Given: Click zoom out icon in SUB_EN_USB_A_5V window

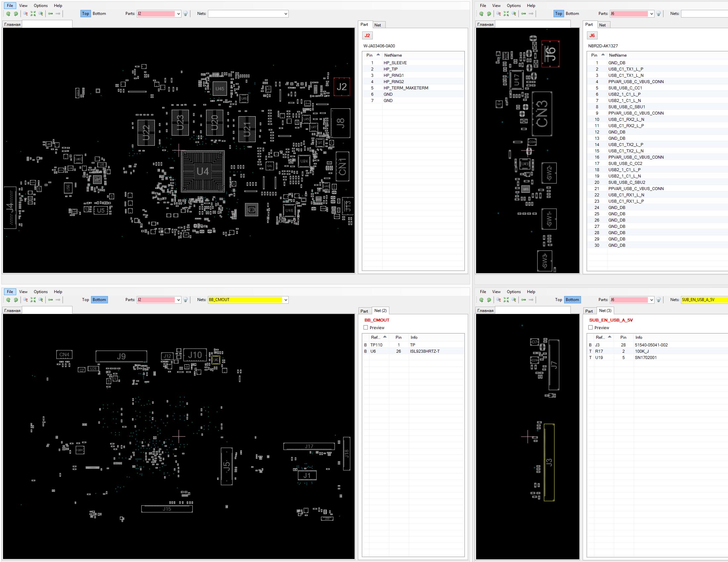Looking at the screenshot, I should coord(498,300).
